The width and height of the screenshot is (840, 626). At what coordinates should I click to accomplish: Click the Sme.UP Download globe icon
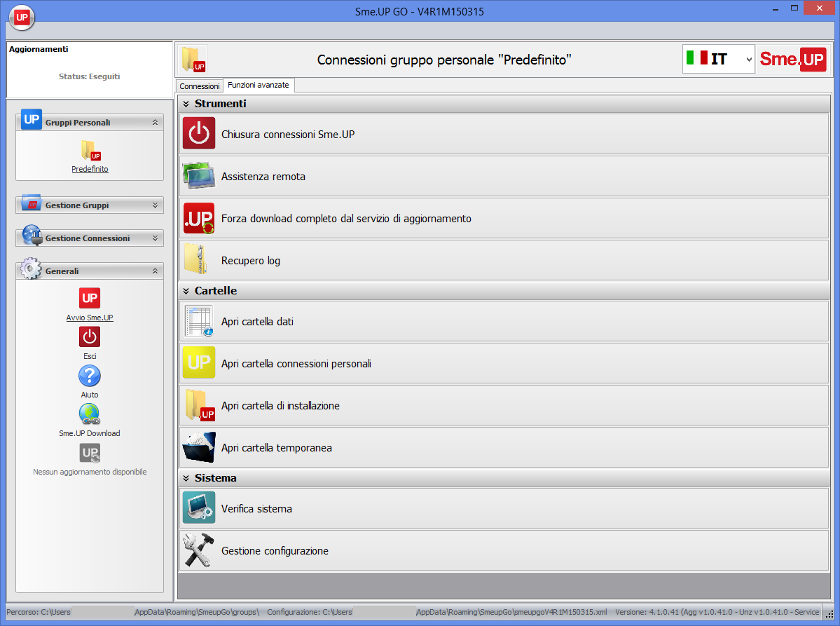click(90, 414)
